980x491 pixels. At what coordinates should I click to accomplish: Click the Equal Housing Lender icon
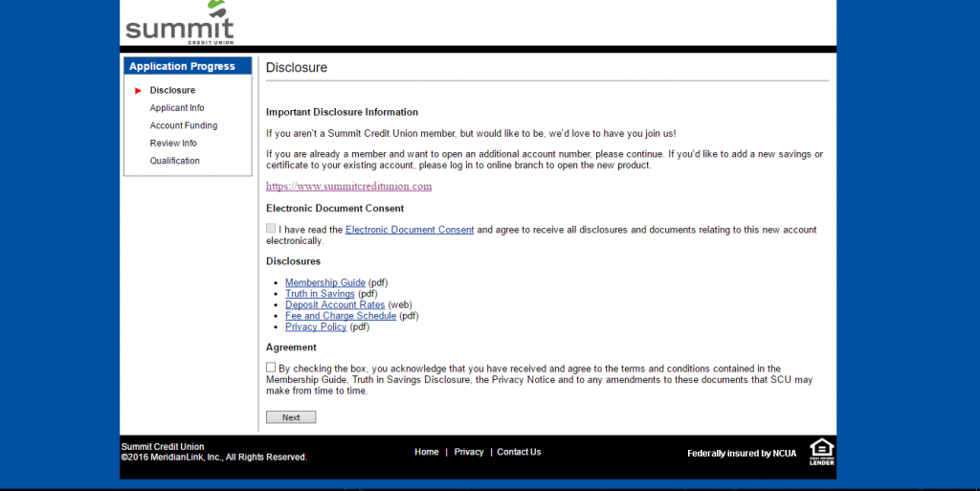(x=821, y=452)
